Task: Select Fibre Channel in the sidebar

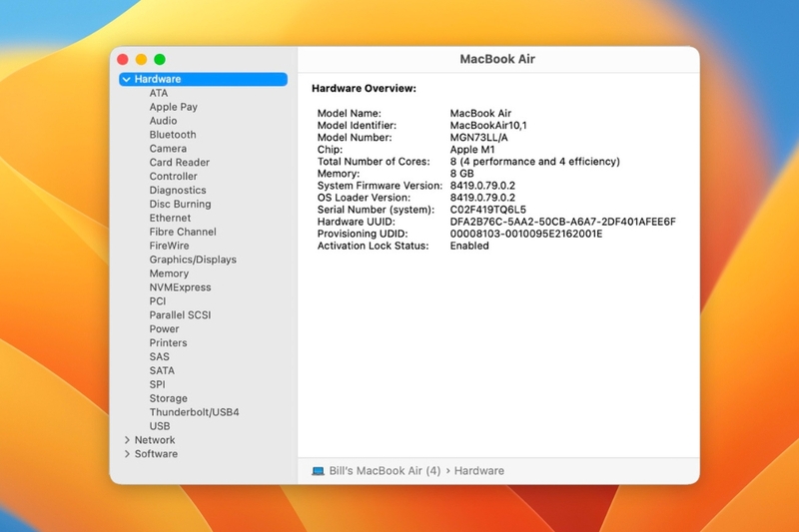Action: pyautogui.click(x=183, y=232)
